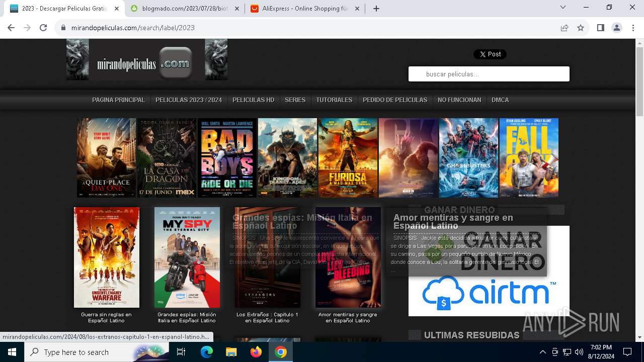This screenshot has width=644, height=362.
Task: Open La Casa del Dragon poster
Action: (167, 158)
